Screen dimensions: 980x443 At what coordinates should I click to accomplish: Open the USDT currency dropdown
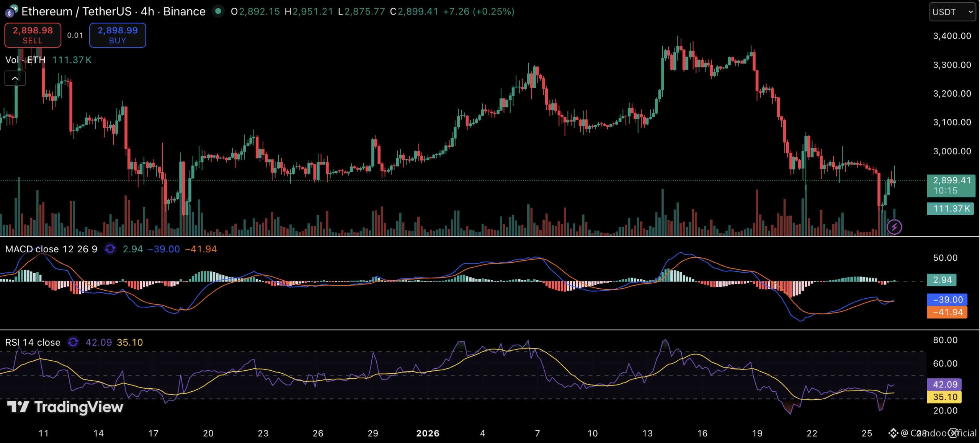coord(952,12)
